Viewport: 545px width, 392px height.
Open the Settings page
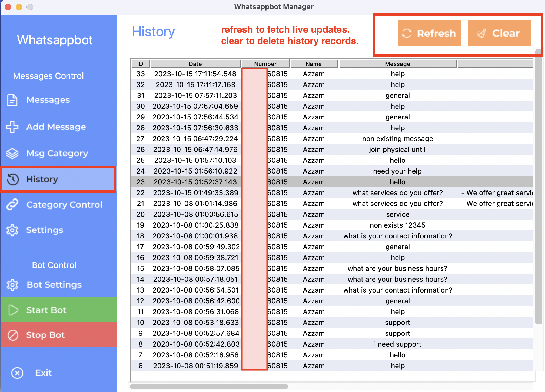click(x=58, y=230)
